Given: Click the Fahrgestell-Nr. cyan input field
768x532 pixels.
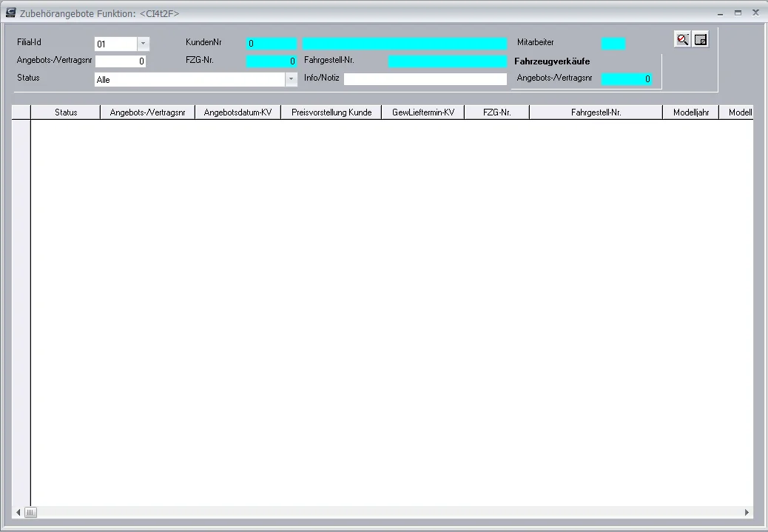Looking at the screenshot, I should 447,61.
